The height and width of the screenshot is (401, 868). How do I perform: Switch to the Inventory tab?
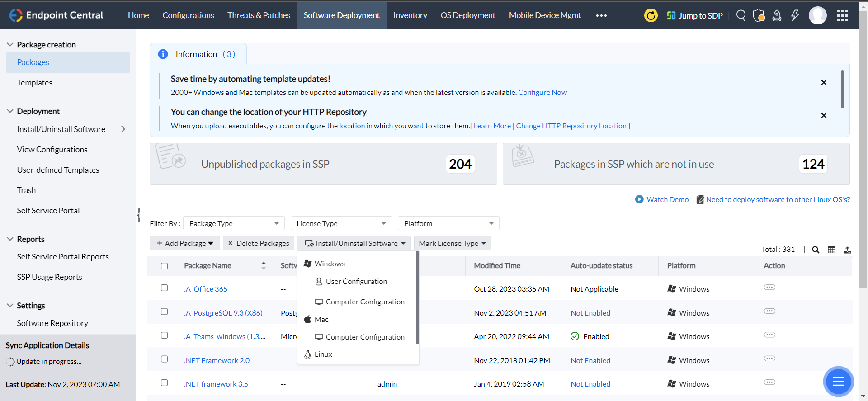(410, 15)
